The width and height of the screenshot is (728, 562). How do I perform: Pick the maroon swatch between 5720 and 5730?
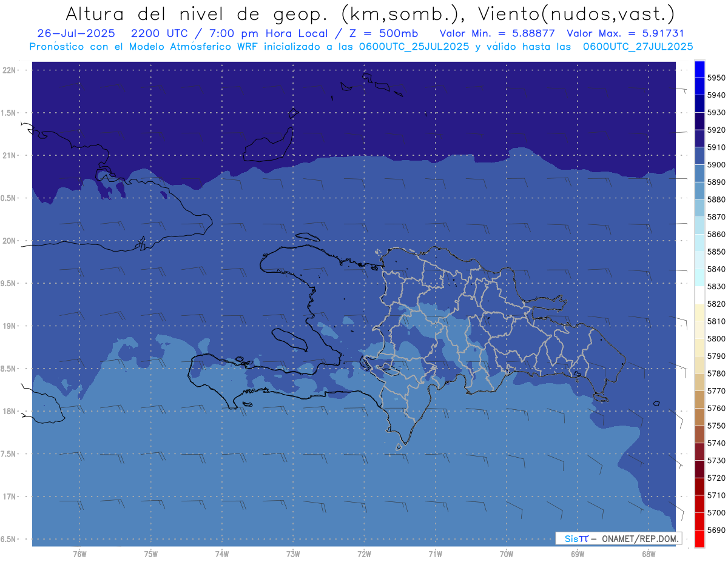[699, 469]
